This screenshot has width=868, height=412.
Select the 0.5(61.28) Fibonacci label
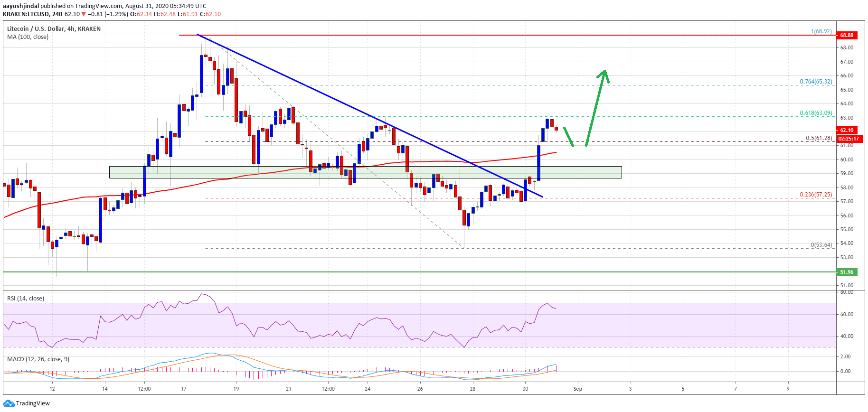pos(819,138)
